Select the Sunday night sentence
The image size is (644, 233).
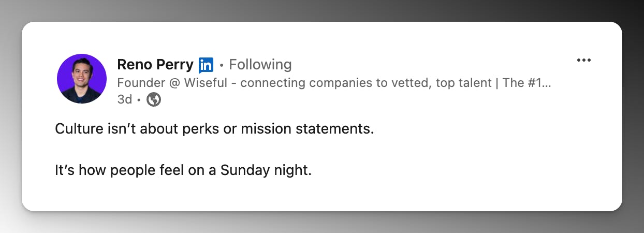[183, 170]
